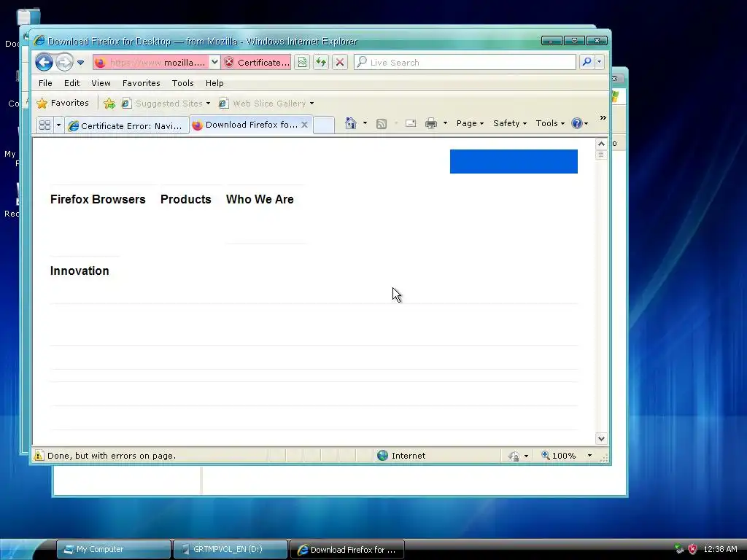
Task: Click the network tray icon
Action: [679, 549]
